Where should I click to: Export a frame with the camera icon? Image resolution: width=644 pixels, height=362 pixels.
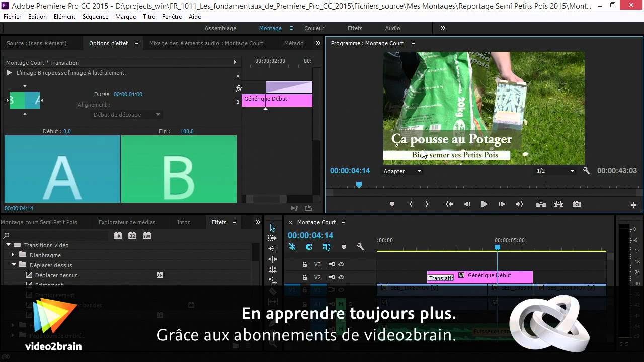[577, 204]
